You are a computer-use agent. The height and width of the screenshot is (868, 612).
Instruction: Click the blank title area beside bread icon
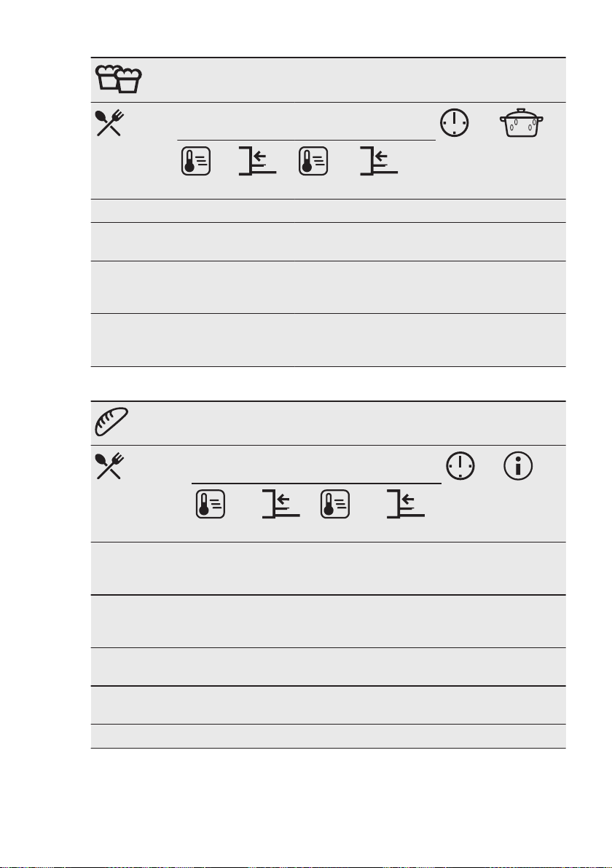pos(348,424)
